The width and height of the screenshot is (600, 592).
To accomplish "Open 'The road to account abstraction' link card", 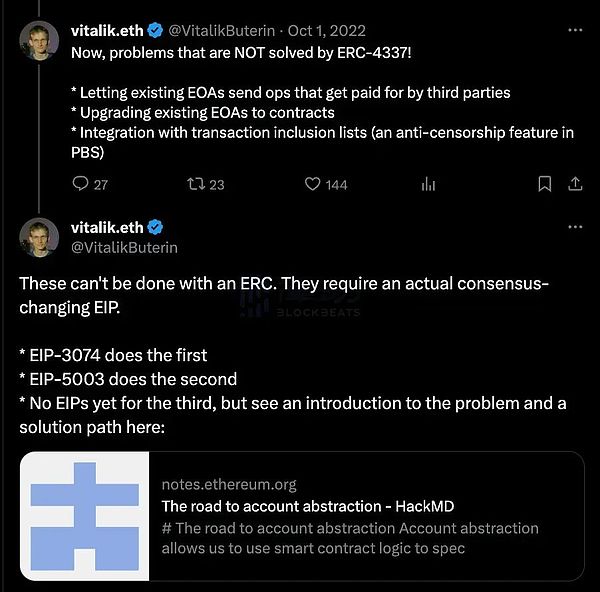I will coord(308,507).
